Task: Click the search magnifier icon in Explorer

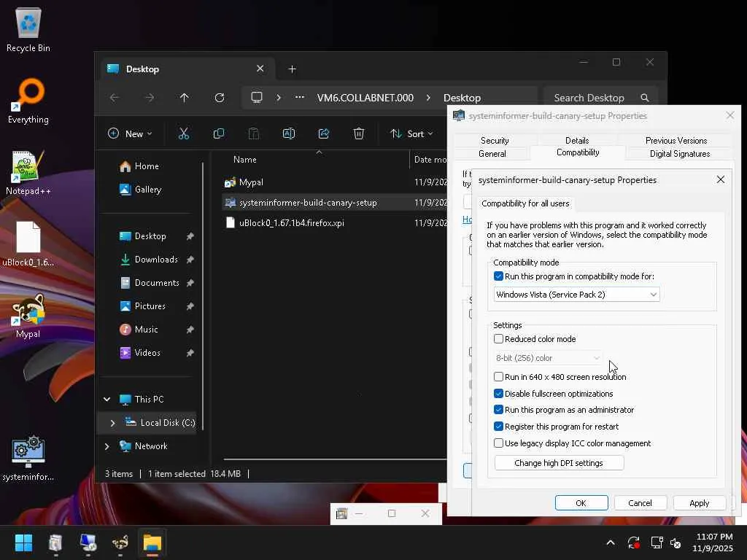Action: coord(645,98)
